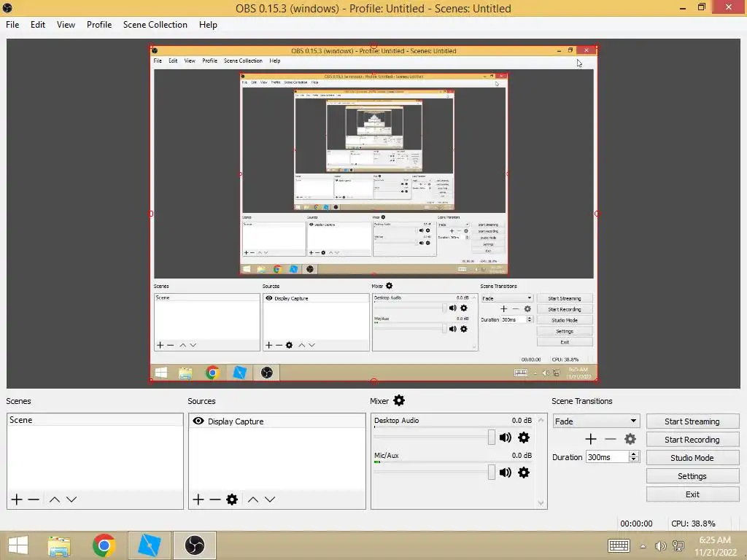
Task: Open Desktop Audio gear settings
Action: point(524,437)
